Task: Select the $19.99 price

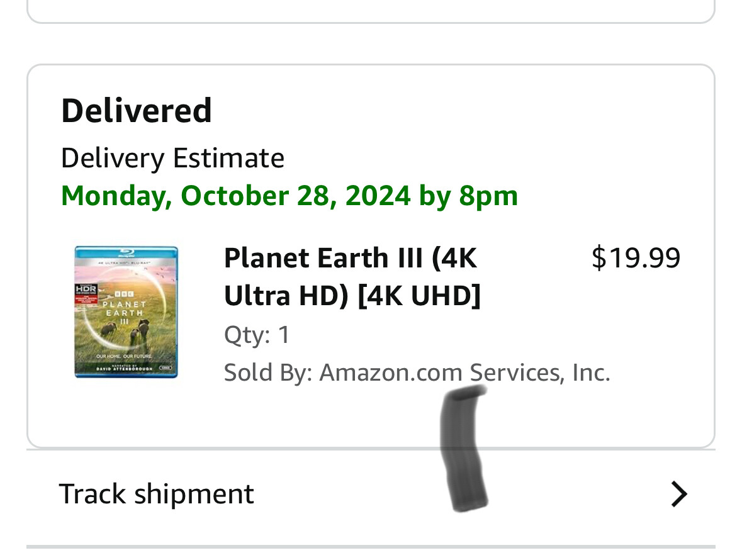Action: click(636, 258)
